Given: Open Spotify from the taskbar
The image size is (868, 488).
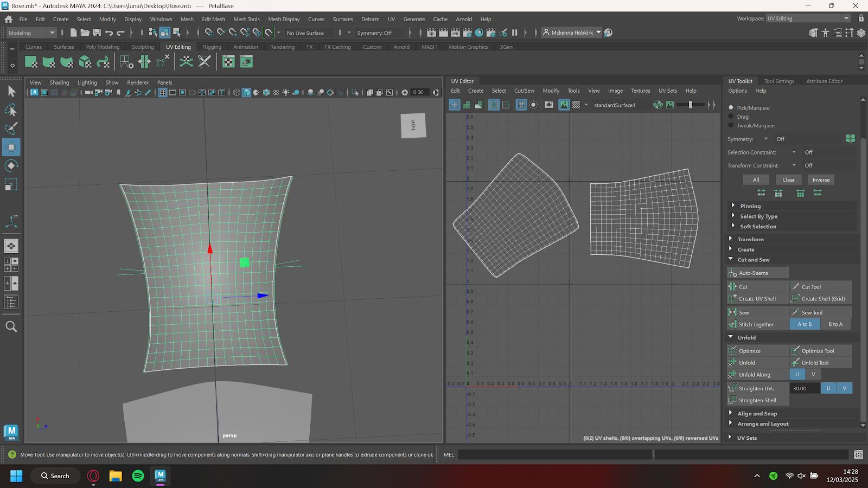Looking at the screenshot, I should point(138,476).
